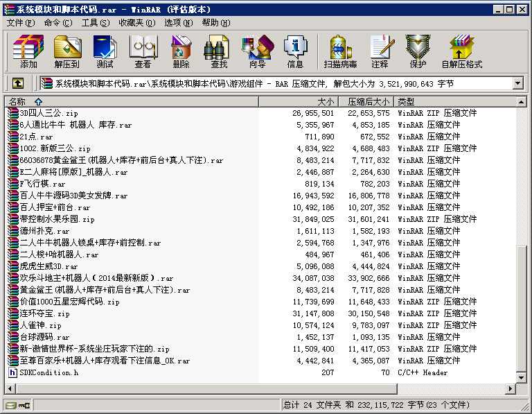Open the 命令(C) menu
Screen dimensions: 532x414
[x=58, y=23]
